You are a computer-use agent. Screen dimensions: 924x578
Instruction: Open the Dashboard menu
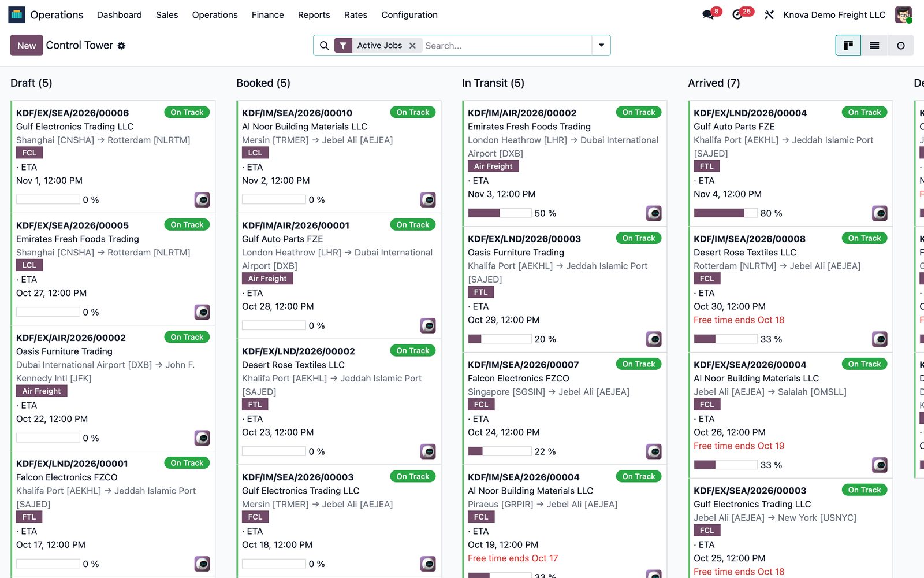coord(120,15)
